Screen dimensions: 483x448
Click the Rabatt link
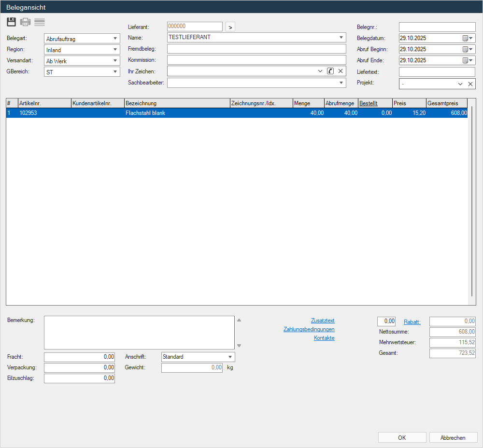[x=412, y=322]
